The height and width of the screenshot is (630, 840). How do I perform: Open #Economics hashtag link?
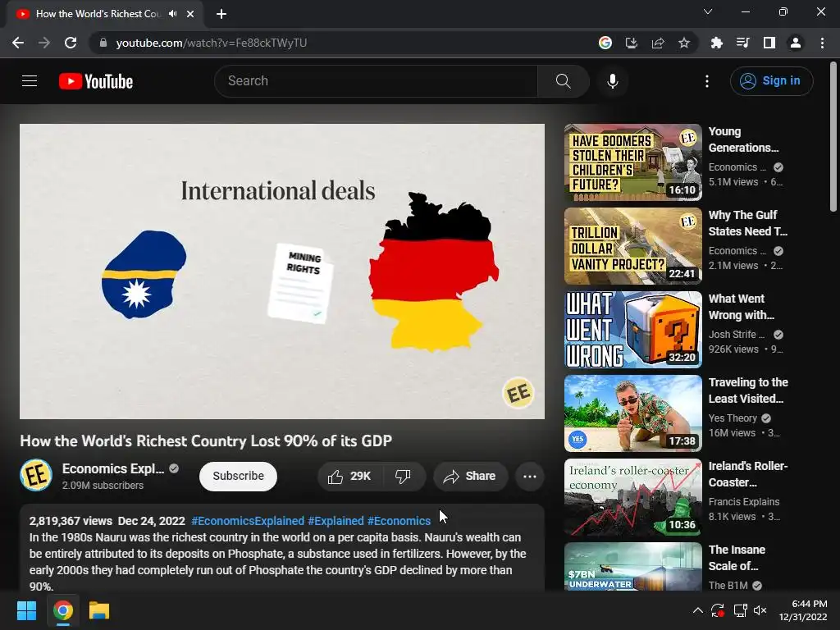pyautogui.click(x=399, y=521)
